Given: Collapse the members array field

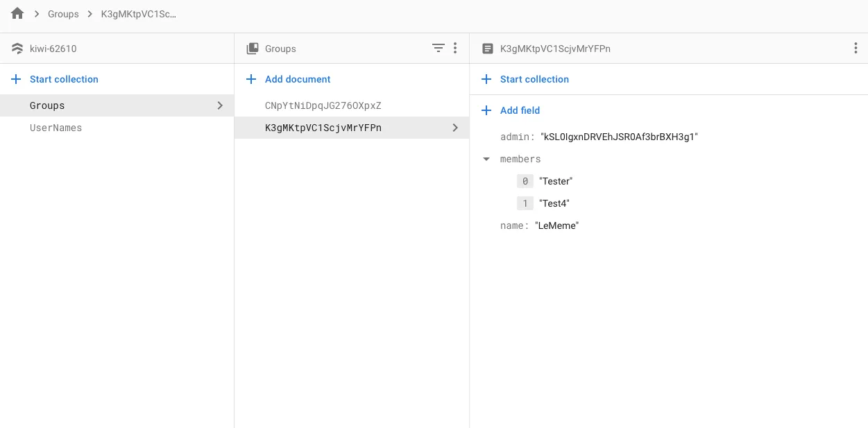Looking at the screenshot, I should pos(487,159).
